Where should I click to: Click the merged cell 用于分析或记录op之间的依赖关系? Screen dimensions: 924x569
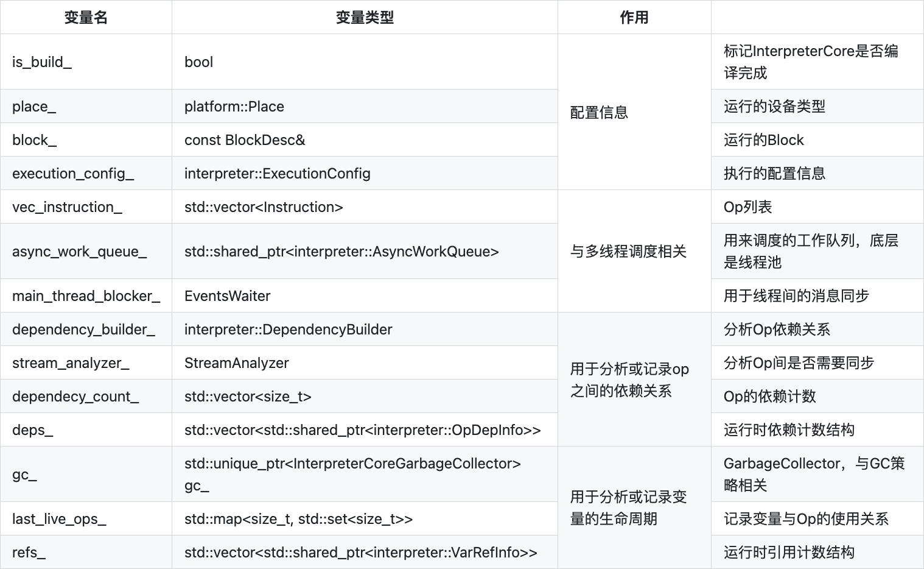(x=634, y=380)
